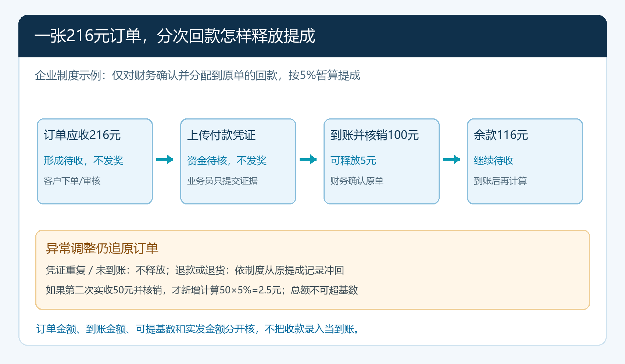Click the caption 客户下单/审核
The image size is (625, 364).
[x=72, y=181]
